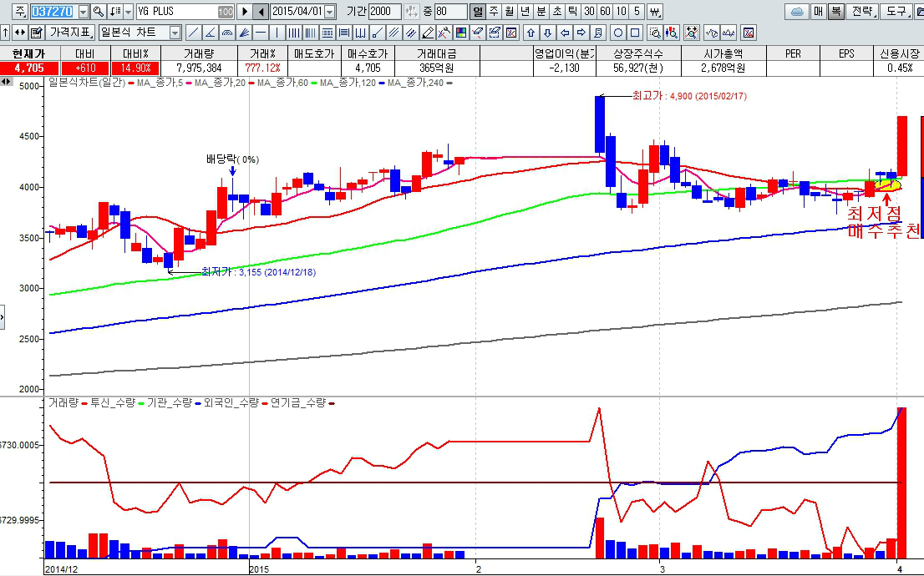Pick the rectangle shape drawing tool

(635, 33)
